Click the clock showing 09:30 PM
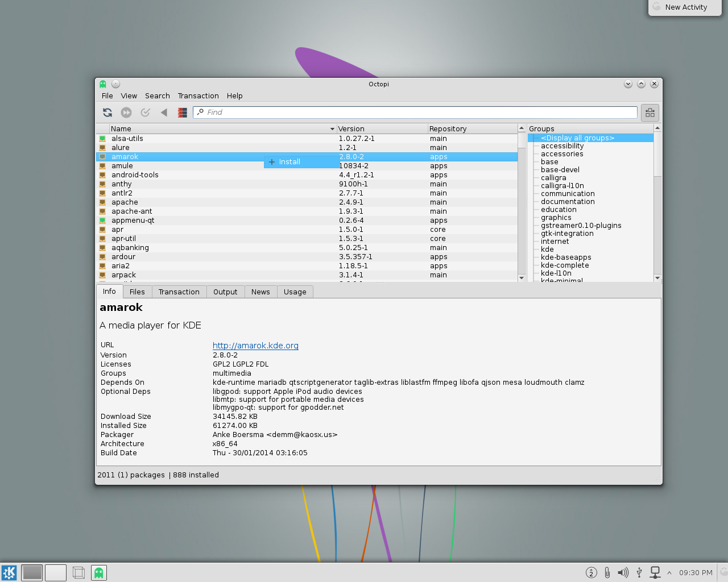 [x=696, y=573]
